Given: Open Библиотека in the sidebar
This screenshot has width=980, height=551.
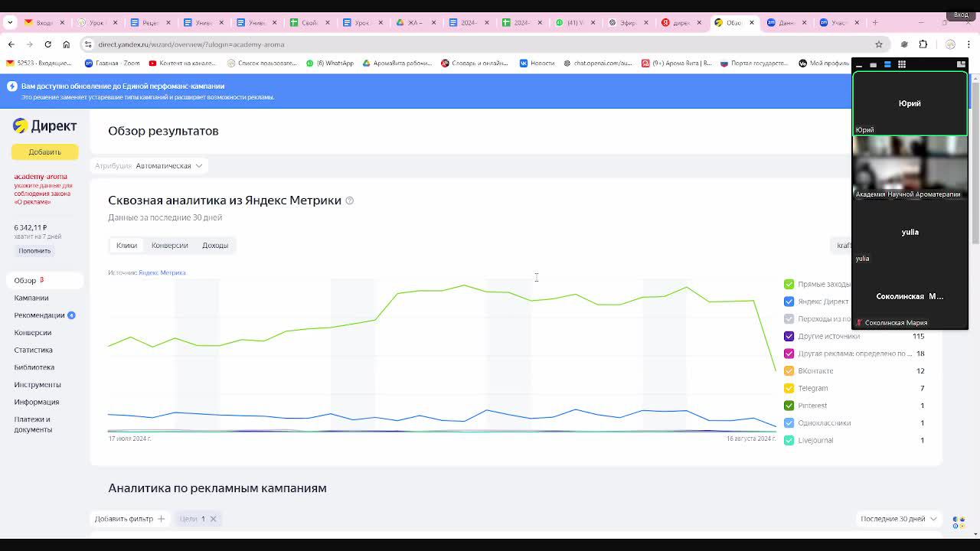Looking at the screenshot, I should coord(34,367).
